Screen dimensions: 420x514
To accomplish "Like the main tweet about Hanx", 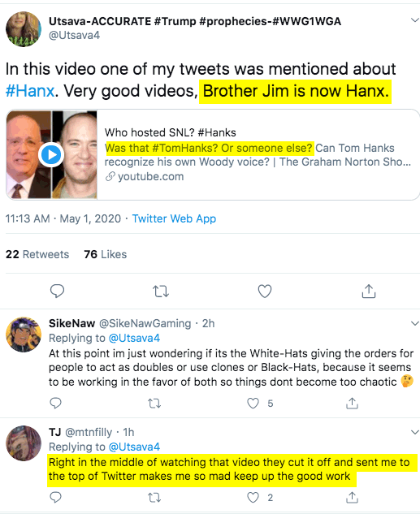I will click(x=265, y=291).
